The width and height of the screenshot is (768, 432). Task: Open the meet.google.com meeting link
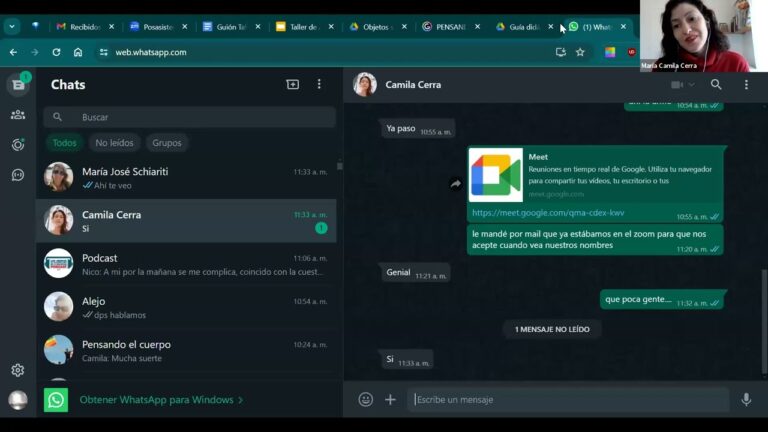point(548,213)
